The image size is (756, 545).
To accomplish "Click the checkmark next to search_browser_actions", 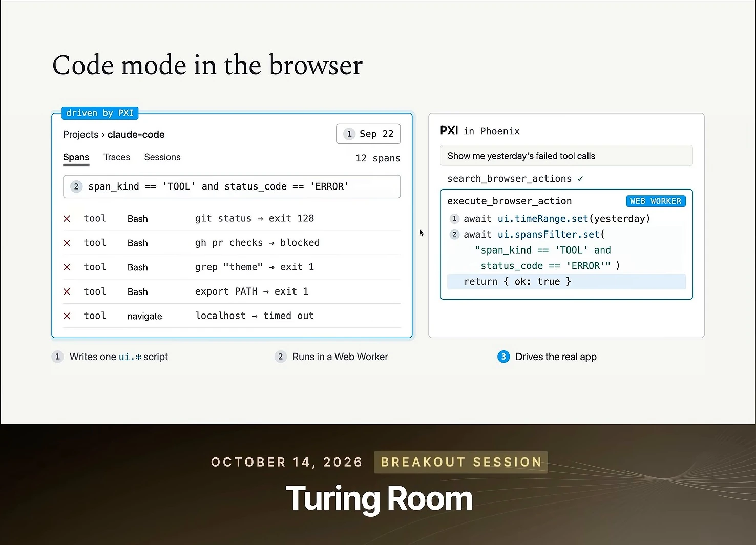I will pos(580,179).
